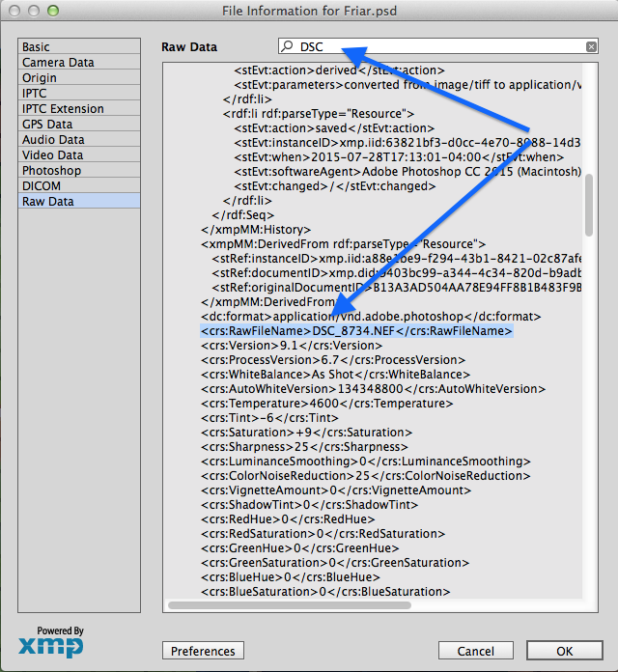
Task: Select the DICOM category
Action: [79, 185]
